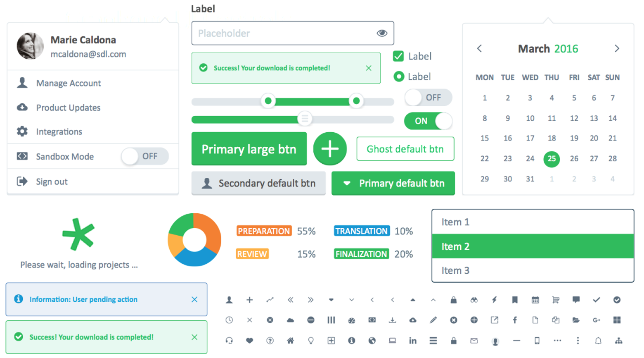
Task: Click the headset support icon
Action: 229,341
